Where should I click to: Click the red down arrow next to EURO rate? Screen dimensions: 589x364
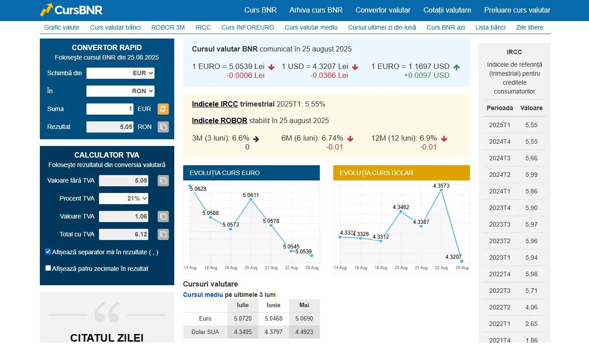click(x=271, y=67)
